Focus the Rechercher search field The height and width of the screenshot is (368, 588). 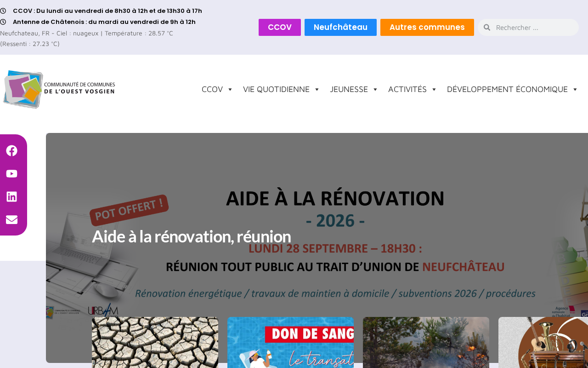coord(528,28)
